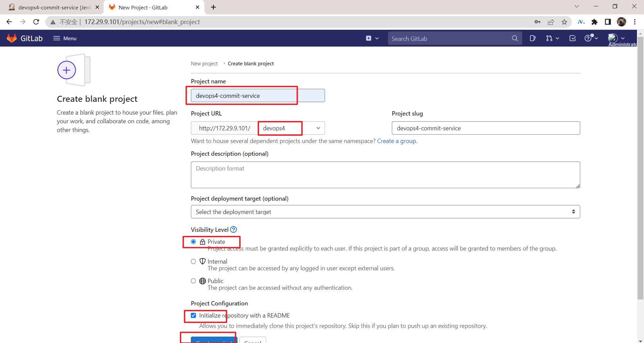Image resolution: width=644 pixels, height=343 pixels.
Task: Open the deployment target select box
Action: point(385,212)
